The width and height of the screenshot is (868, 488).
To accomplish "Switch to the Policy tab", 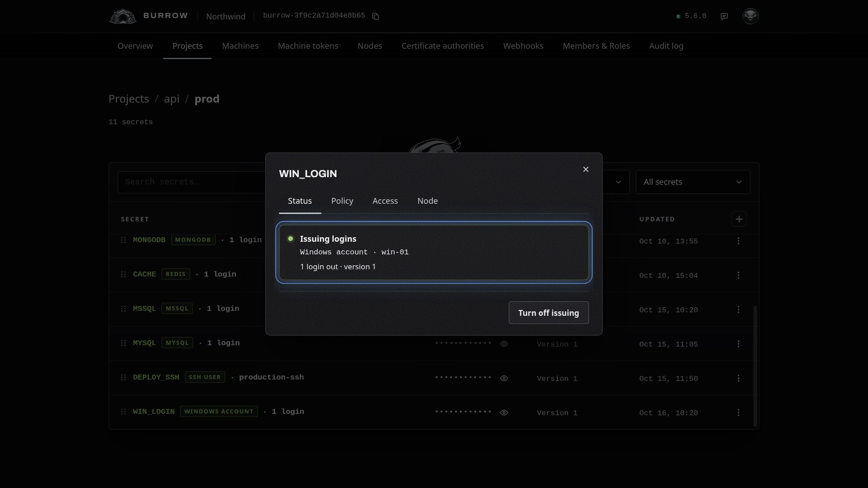I will point(342,201).
